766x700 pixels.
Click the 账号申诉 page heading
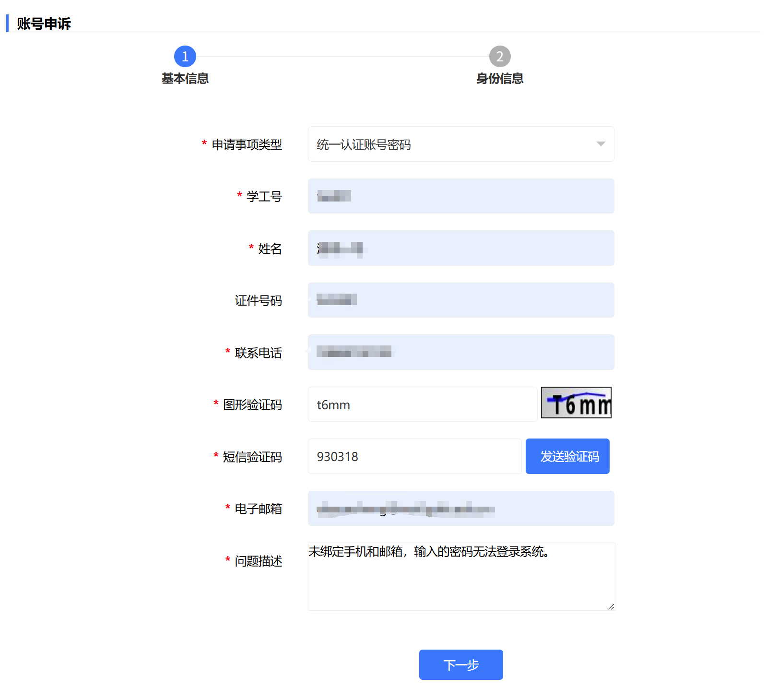point(44,24)
